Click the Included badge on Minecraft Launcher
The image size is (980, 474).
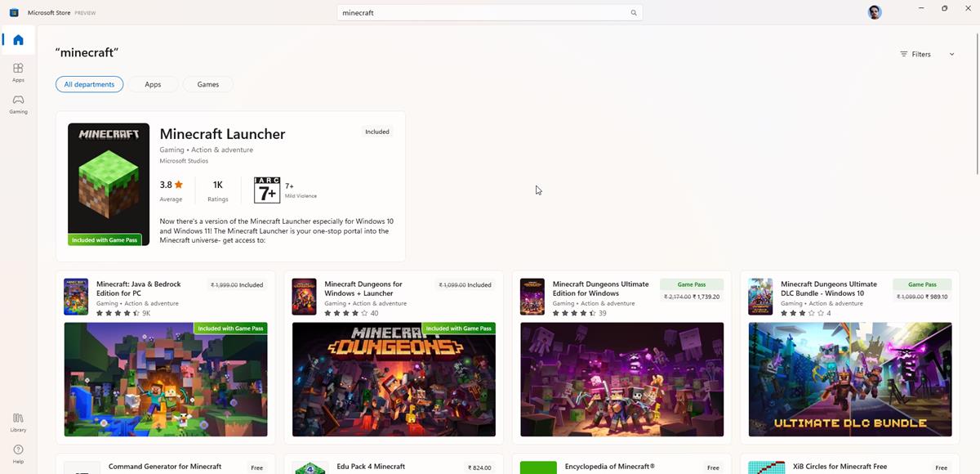click(377, 132)
